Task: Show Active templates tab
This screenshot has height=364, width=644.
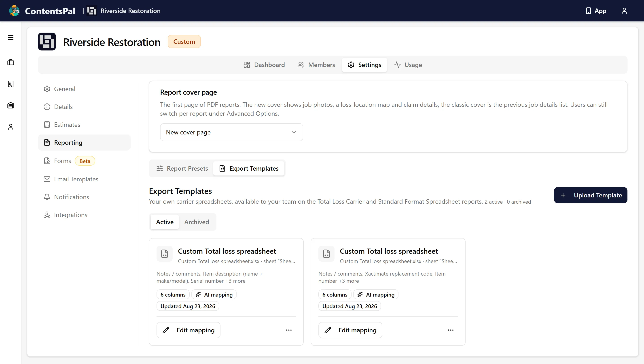Action: [165, 222]
